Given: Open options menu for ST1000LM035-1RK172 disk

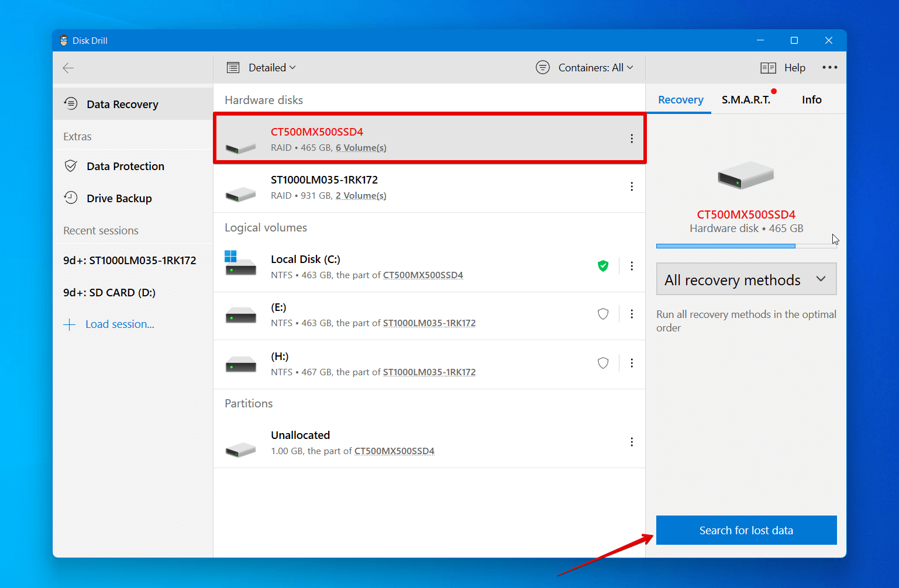Looking at the screenshot, I should click(x=632, y=186).
